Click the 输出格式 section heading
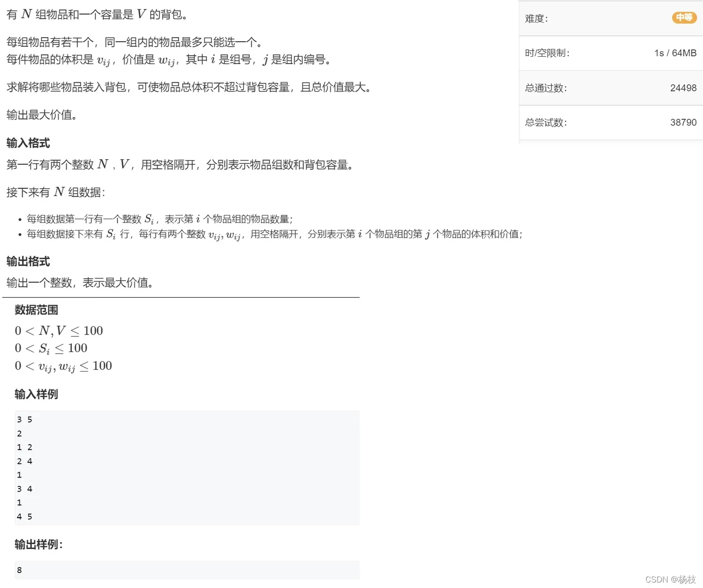The width and height of the screenshot is (703, 588). 28,261
